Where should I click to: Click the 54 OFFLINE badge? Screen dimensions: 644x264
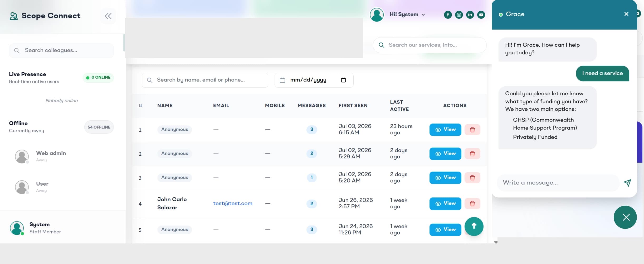99,127
